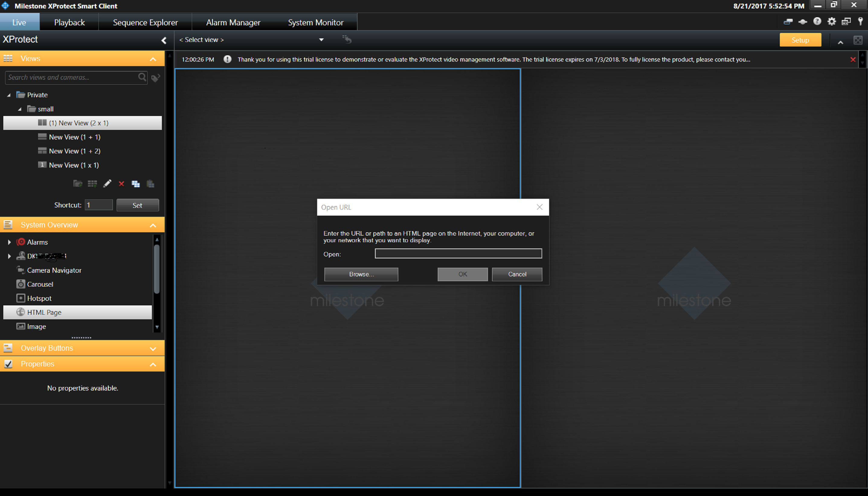Open the Select view dropdown

point(321,40)
